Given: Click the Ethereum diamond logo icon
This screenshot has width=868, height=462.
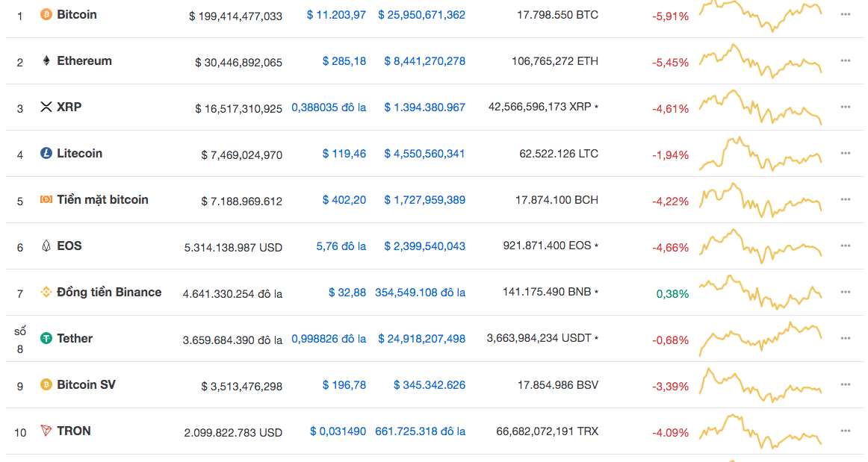Looking at the screenshot, I should coord(46,61).
